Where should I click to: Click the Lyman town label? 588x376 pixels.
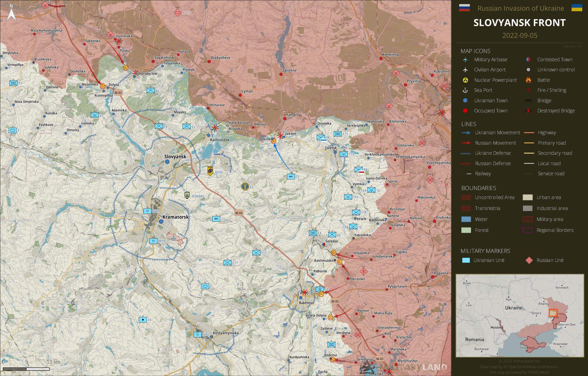click(x=247, y=91)
